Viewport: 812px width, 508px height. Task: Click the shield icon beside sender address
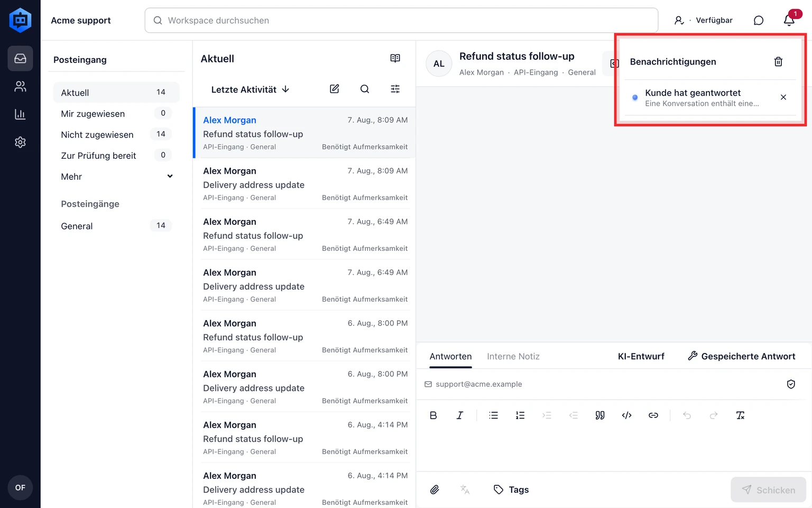pos(791,384)
